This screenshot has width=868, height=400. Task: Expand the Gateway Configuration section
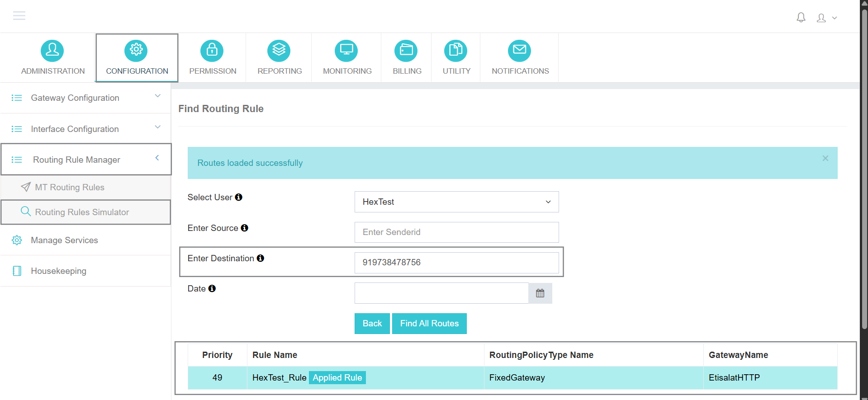coord(85,98)
